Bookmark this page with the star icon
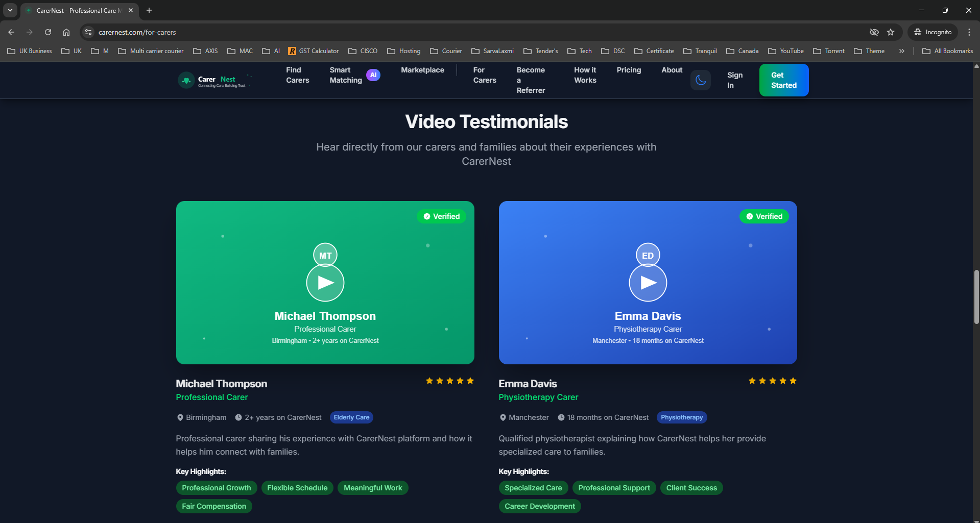The height and width of the screenshot is (523, 980). click(x=891, y=32)
